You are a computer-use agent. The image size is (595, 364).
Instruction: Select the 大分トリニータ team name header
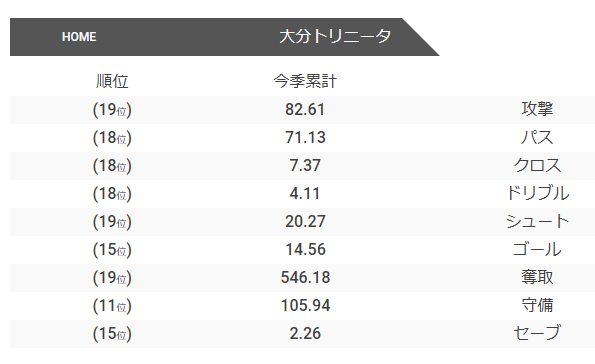point(335,36)
